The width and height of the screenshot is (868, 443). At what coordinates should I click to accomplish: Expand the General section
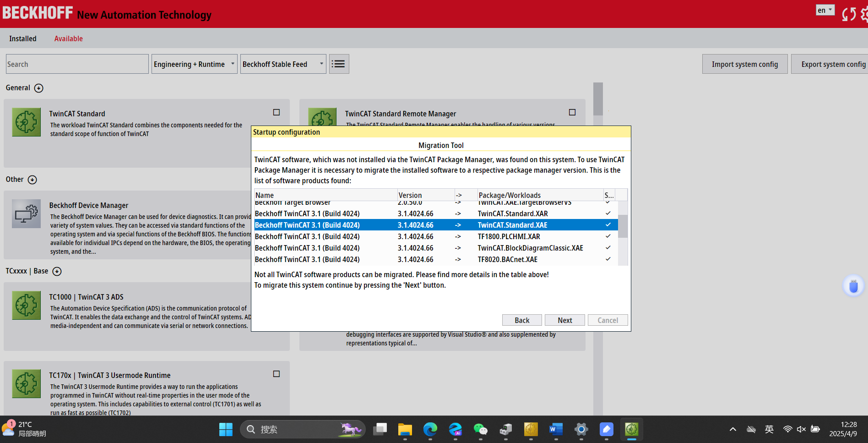click(x=39, y=88)
